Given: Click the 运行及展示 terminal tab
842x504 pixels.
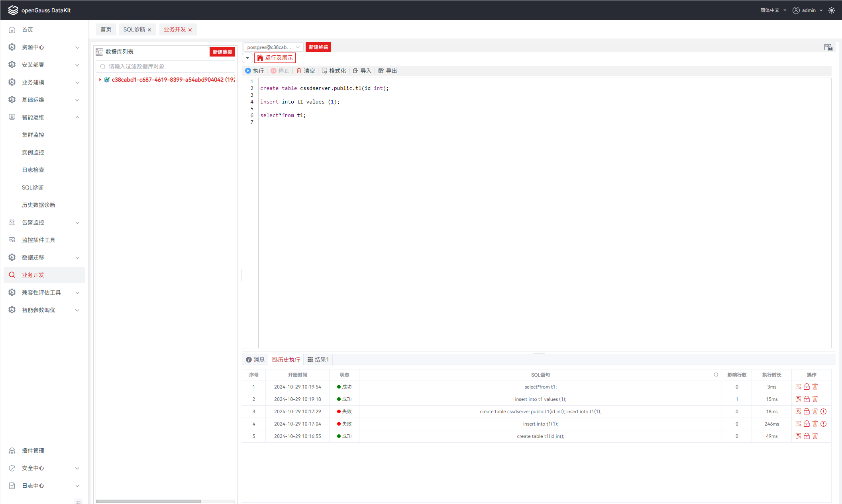Looking at the screenshot, I should [x=275, y=58].
